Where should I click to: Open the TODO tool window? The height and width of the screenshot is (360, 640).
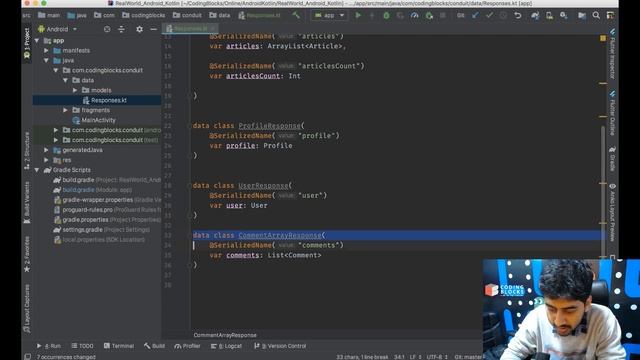coord(82,346)
